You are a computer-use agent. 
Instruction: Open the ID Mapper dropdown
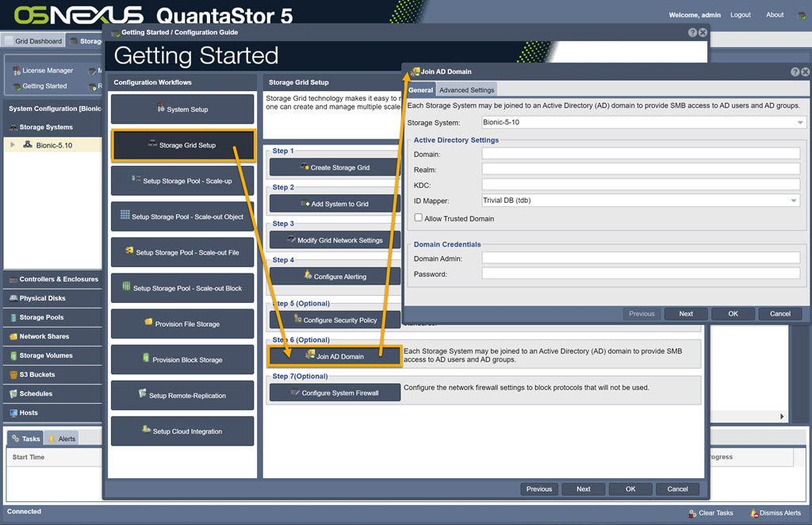793,201
